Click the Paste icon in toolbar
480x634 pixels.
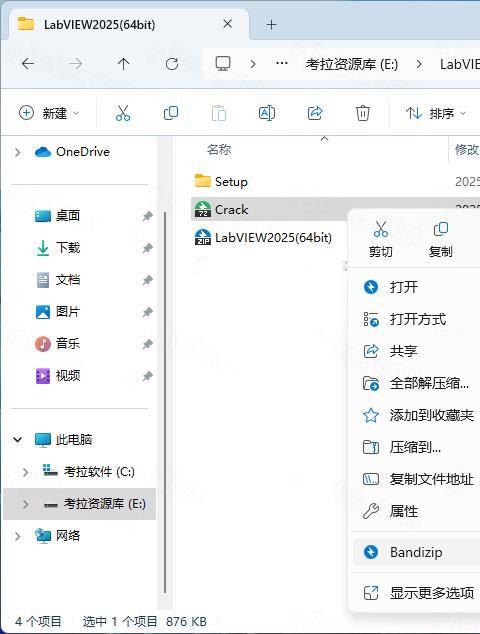(x=218, y=113)
